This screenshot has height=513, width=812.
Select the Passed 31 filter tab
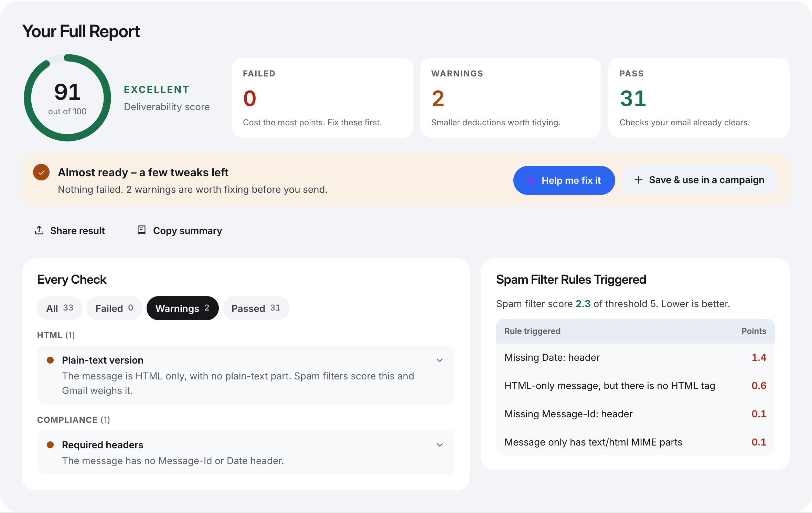(x=256, y=308)
